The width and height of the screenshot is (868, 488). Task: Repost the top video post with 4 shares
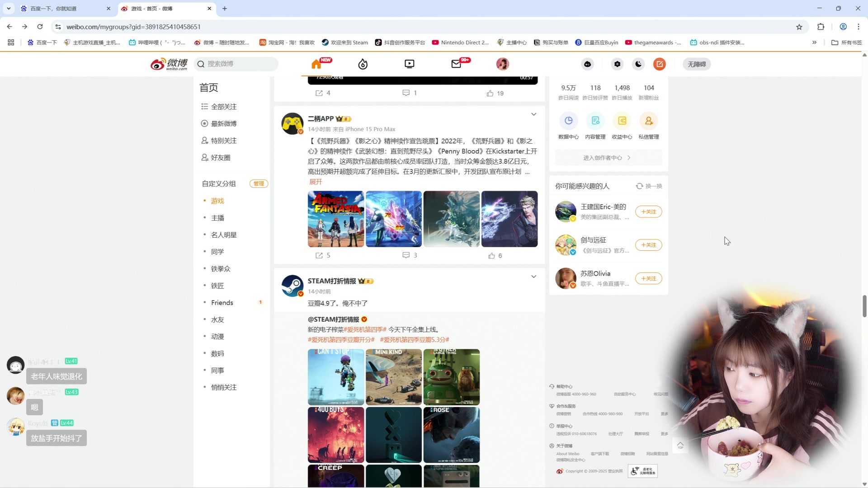(x=323, y=93)
